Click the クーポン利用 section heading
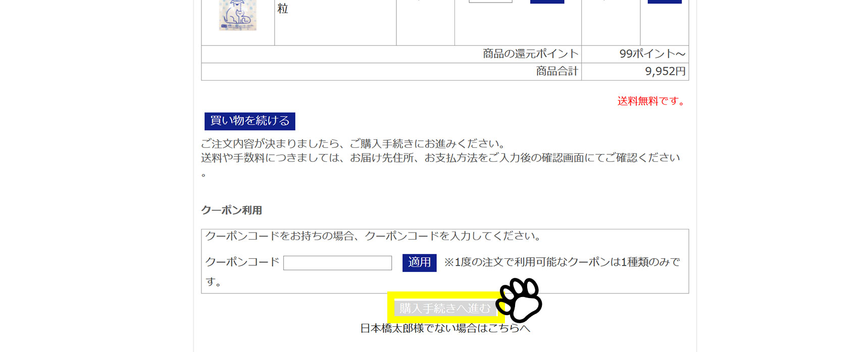Viewport: 868px width, 352px height. click(231, 210)
